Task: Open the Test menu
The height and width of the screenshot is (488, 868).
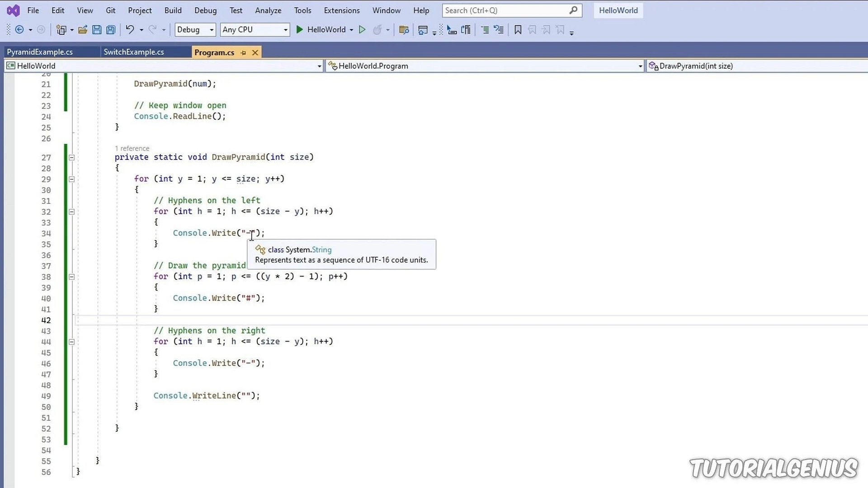Action: coord(236,10)
